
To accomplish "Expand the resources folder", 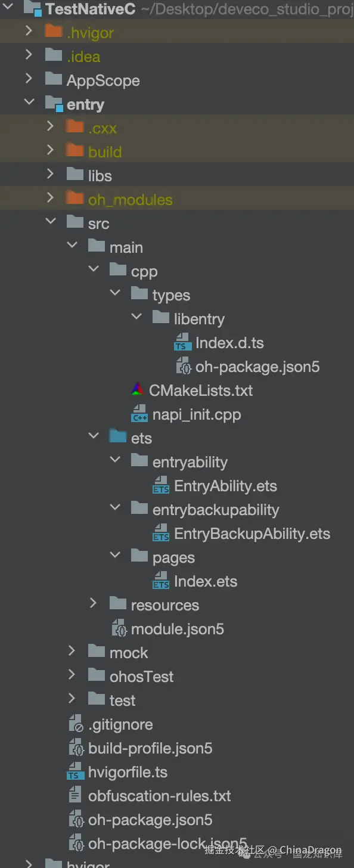I will click(93, 604).
